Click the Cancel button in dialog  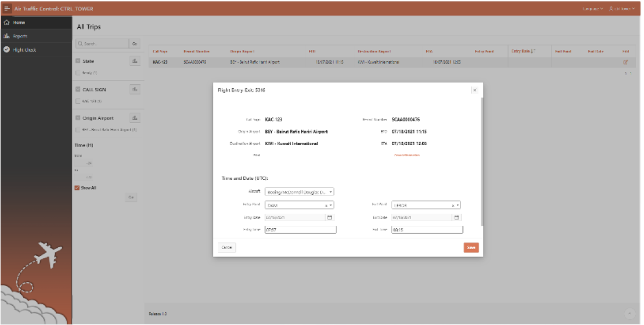227,248
